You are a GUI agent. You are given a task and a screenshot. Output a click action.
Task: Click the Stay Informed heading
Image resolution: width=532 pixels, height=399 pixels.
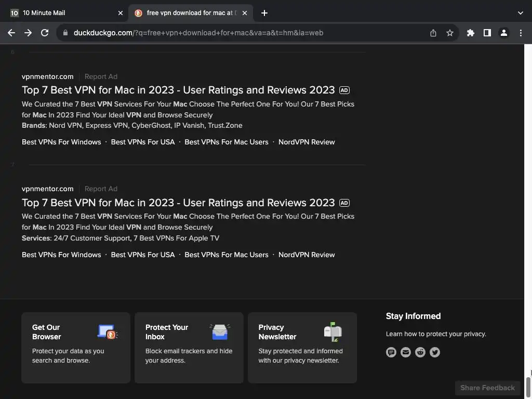(x=413, y=316)
